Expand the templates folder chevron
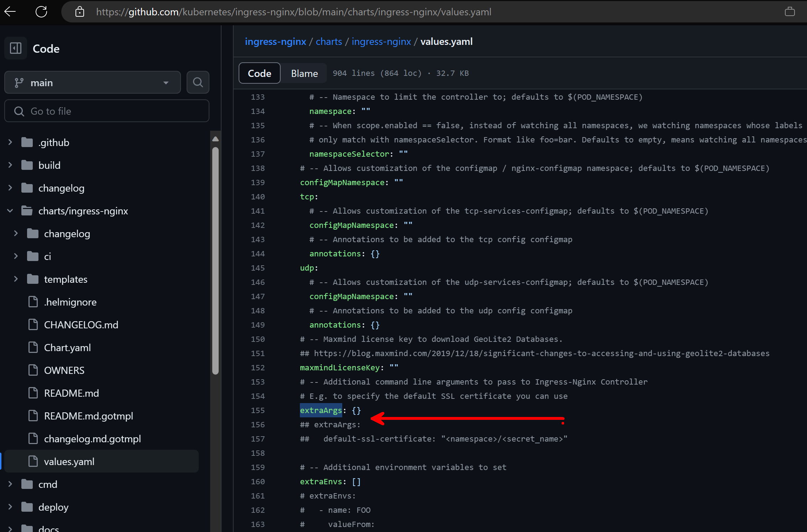807x532 pixels. pyautogui.click(x=16, y=279)
